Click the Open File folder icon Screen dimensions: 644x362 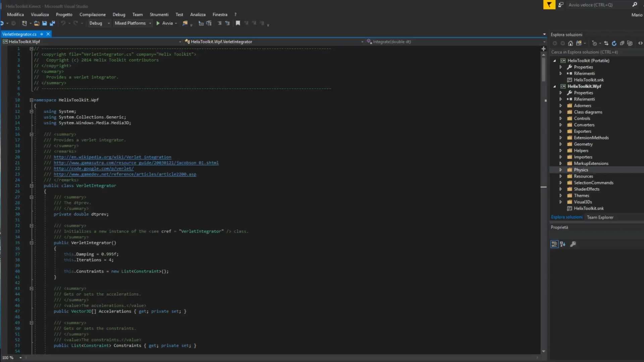pyautogui.click(x=37, y=23)
